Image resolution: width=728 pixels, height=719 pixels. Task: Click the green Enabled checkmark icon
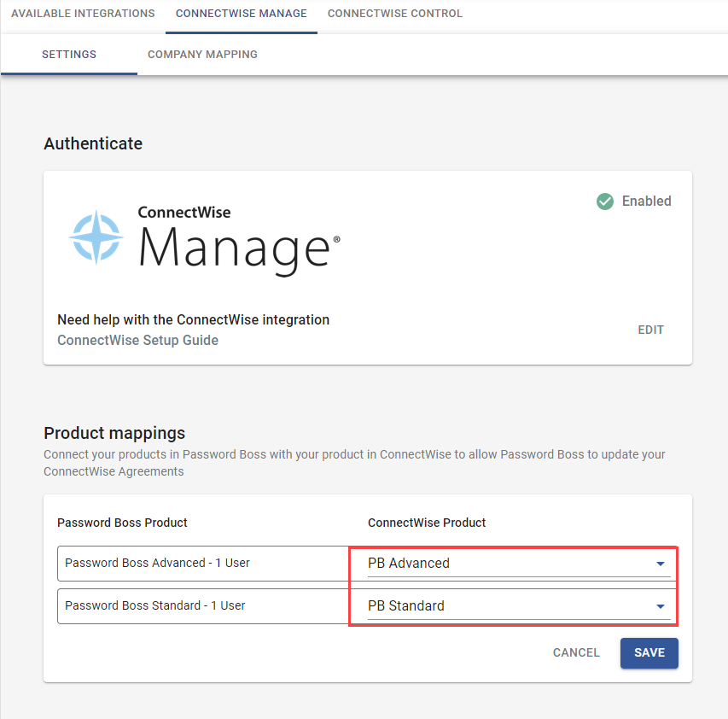[x=605, y=202]
